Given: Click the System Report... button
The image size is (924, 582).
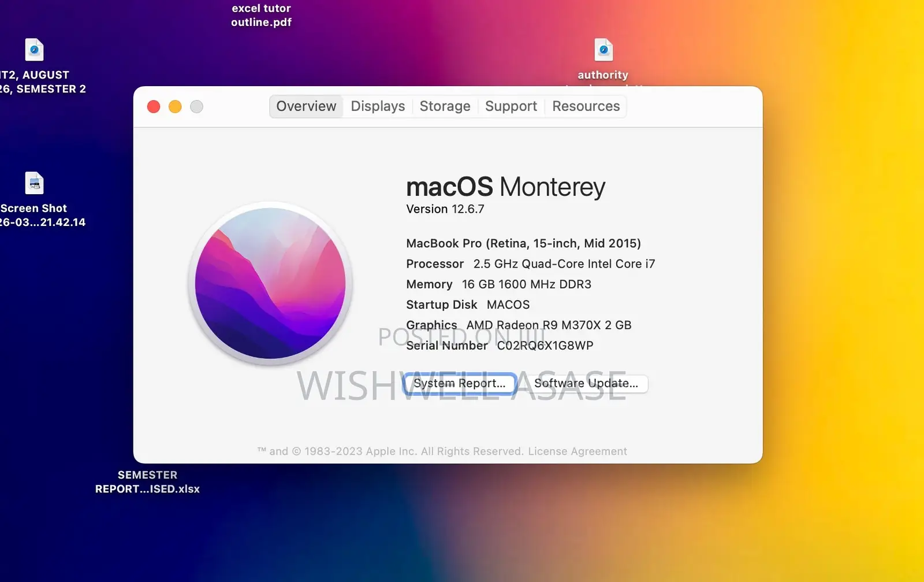Looking at the screenshot, I should coord(460,383).
